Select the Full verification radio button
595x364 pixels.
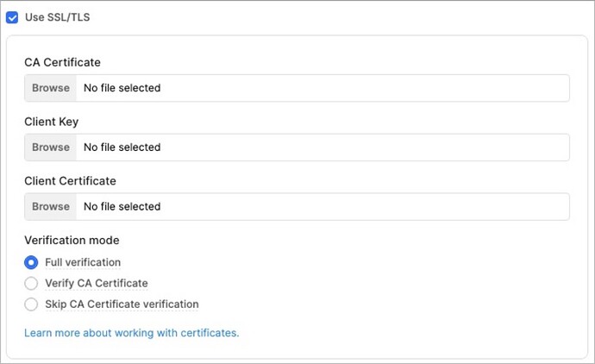(31, 262)
